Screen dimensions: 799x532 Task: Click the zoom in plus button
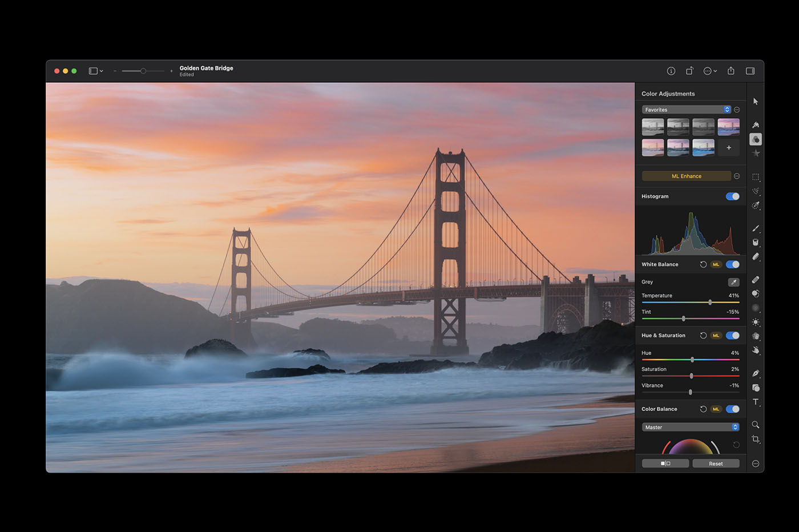[x=171, y=71]
